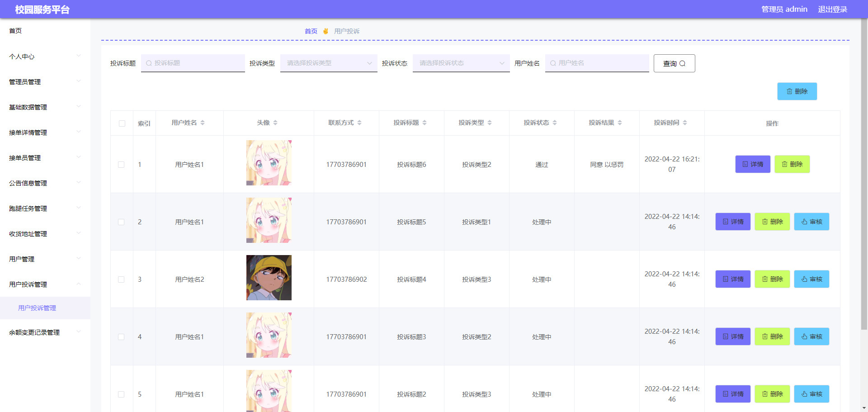Expand 接单员管理 sidebar menu

(45, 158)
